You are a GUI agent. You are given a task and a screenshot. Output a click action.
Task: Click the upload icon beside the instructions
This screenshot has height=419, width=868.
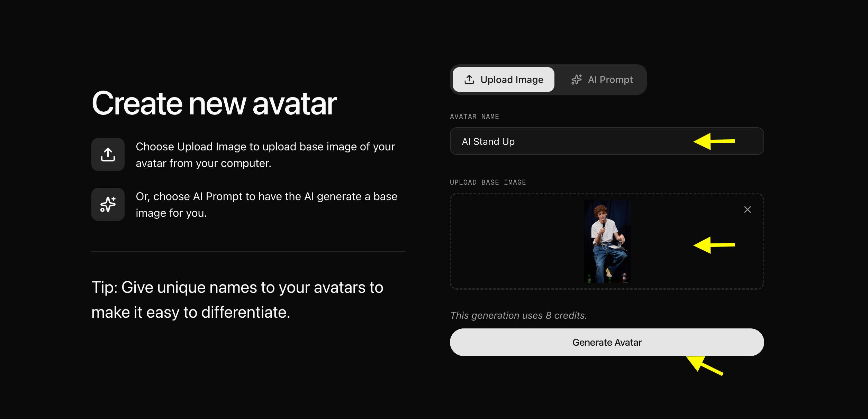(x=108, y=155)
